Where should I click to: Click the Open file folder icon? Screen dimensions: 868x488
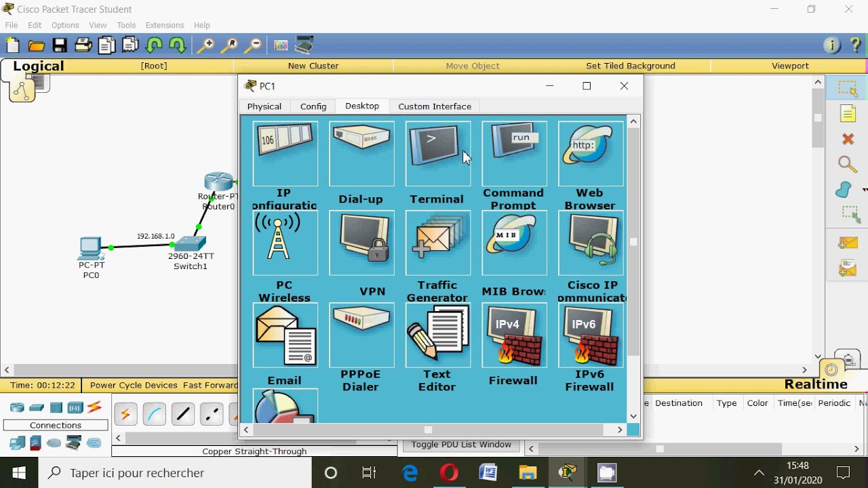tap(36, 45)
